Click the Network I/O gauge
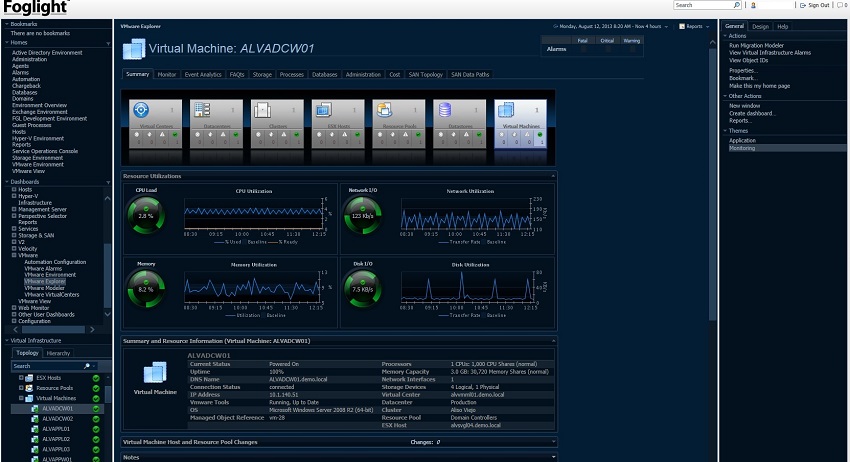This screenshot has height=462, width=850. (x=363, y=215)
